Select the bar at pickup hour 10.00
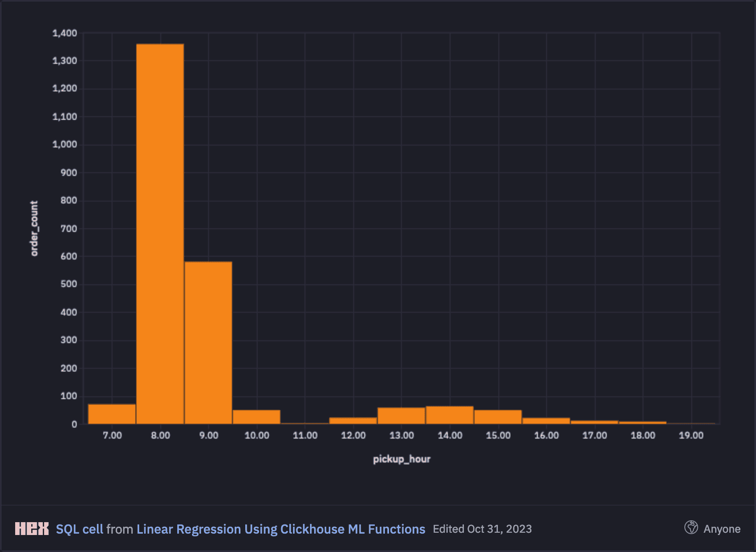The width and height of the screenshot is (756, 552). tap(257, 417)
